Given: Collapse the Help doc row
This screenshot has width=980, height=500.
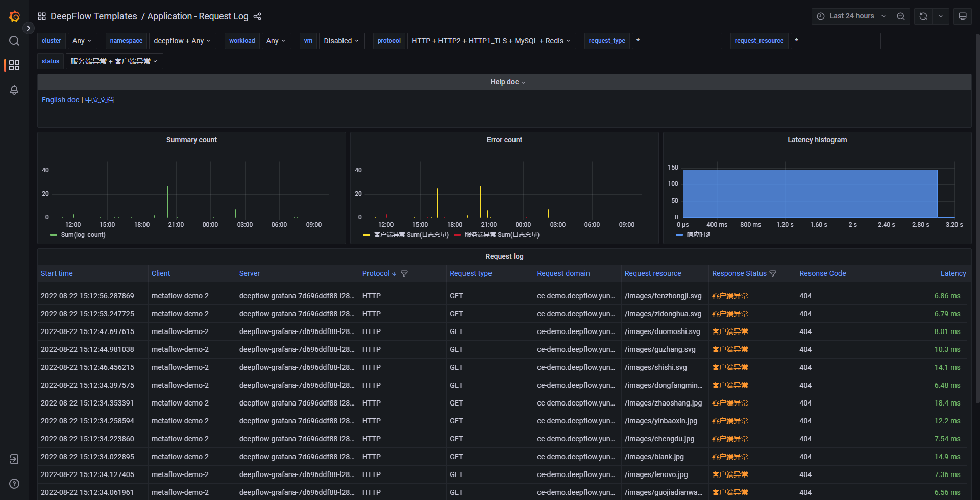Looking at the screenshot, I should coord(504,82).
